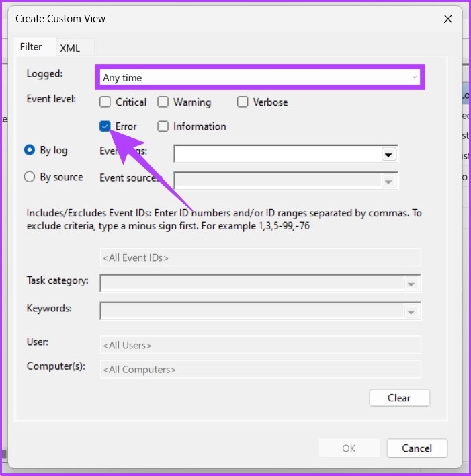Expand the Event logs dropdown arrow

click(x=388, y=154)
